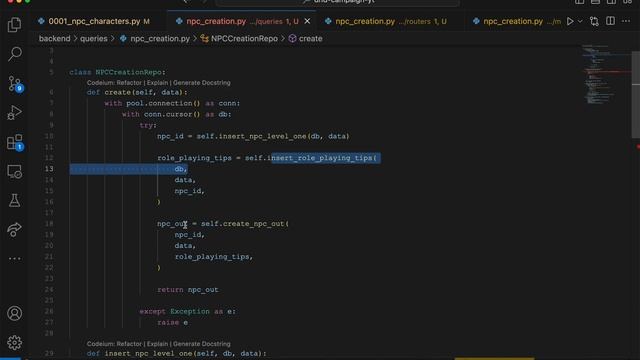The image size is (640, 360).
Task: Click Explain above def insert_npc_level_one
Action: point(157,344)
